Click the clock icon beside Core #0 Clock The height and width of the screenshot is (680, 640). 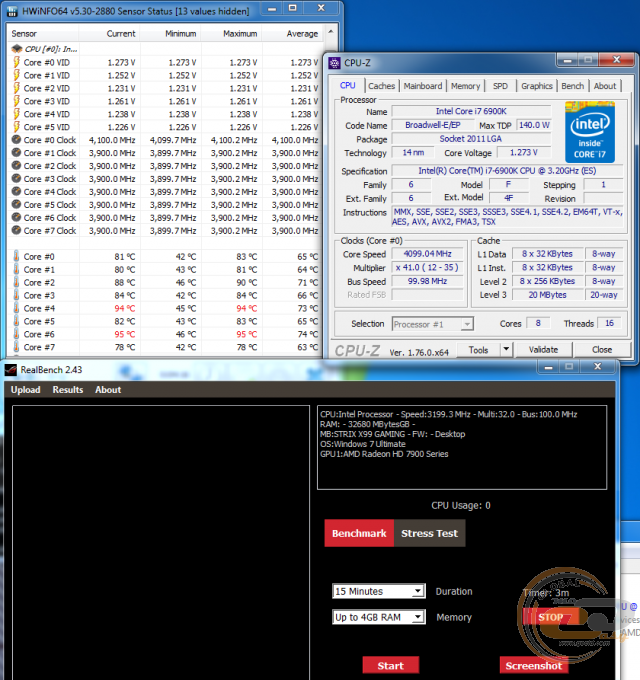click(x=16, y=140)
